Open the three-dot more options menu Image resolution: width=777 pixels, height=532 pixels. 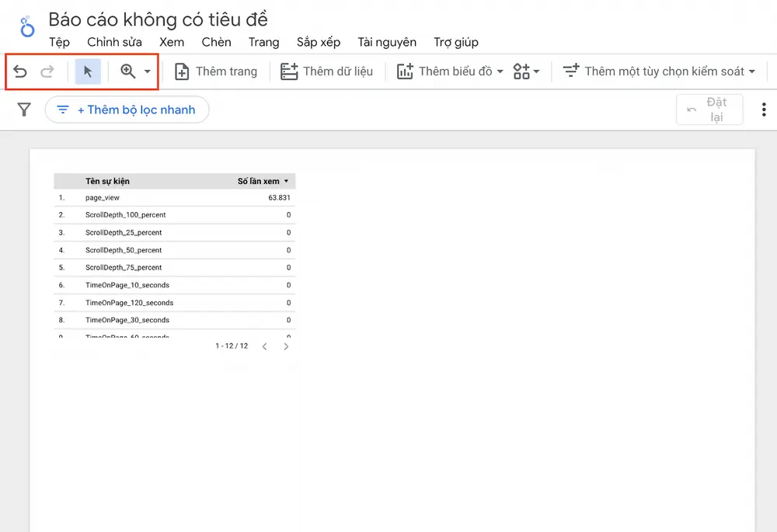pos(764,110)
